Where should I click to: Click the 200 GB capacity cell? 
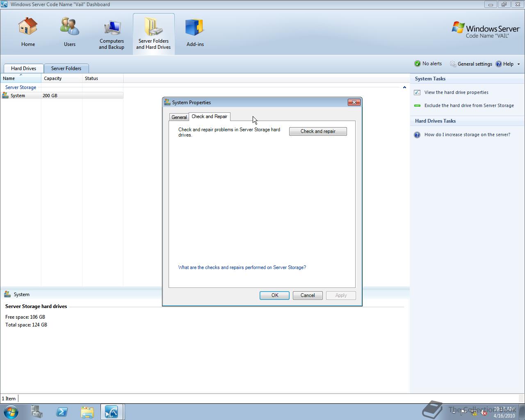coord(50,96)
